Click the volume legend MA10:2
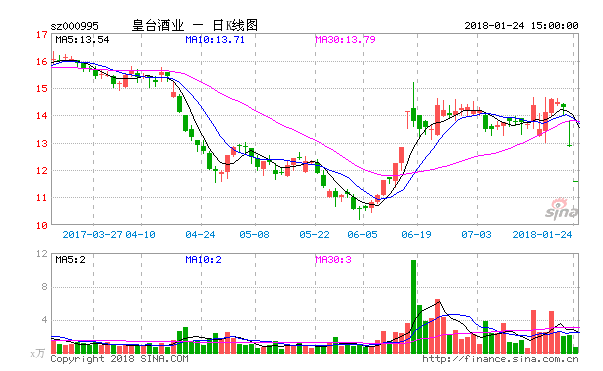 203,260
